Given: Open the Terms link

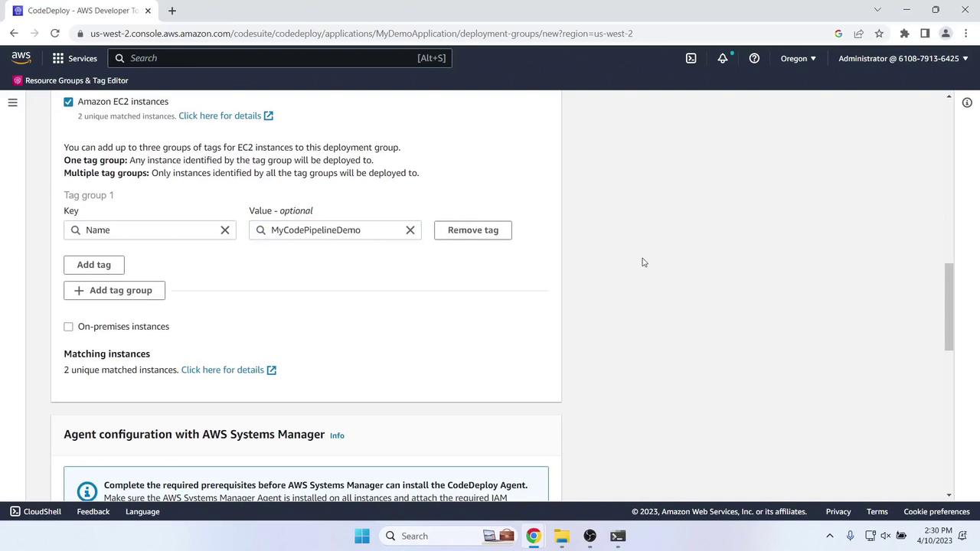Looking at the screenshot, I should tap(877, 512).
